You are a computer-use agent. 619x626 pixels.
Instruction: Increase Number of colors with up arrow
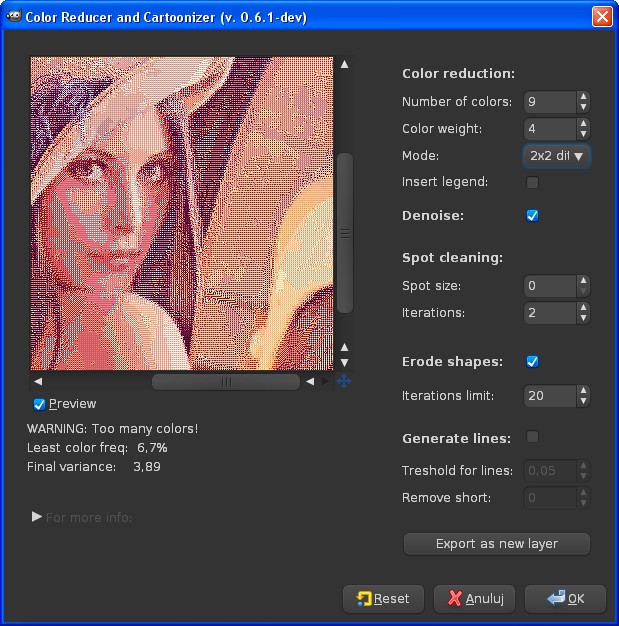click(583, 96)
